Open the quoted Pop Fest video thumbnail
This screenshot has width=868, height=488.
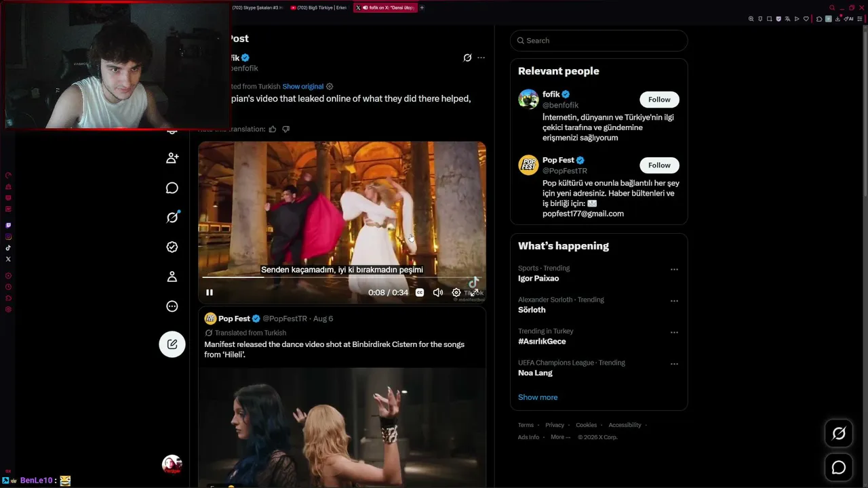click(x=342, y=427)
